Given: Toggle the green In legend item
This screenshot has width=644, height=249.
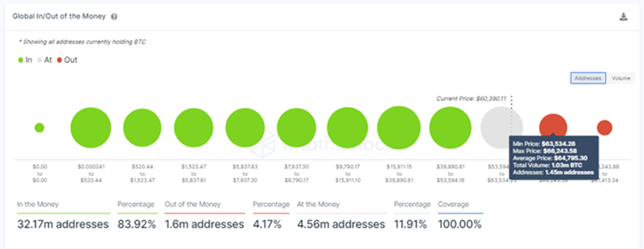Looking at the screenshot, I should (25, 60).
